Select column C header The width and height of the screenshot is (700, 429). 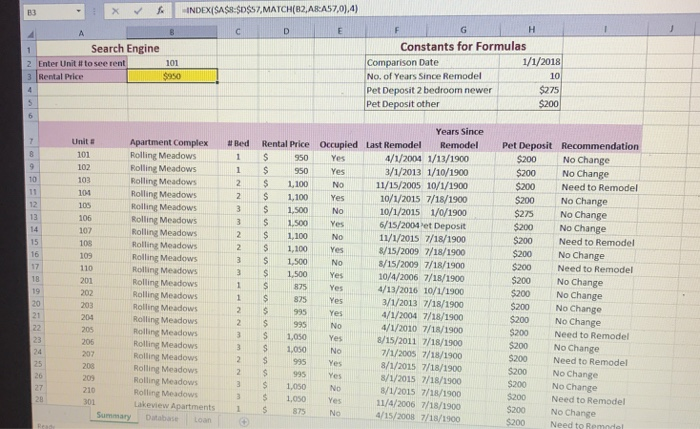click(x=238, y=31)
